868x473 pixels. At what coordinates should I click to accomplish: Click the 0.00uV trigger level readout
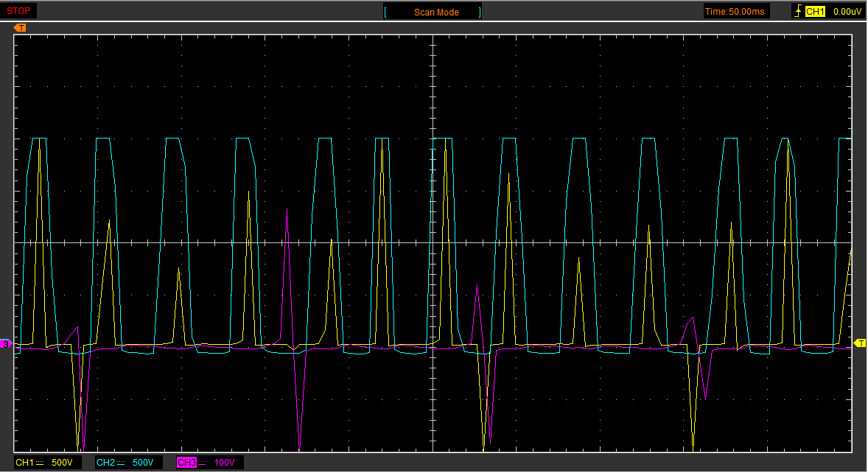pyautogui.click(x=847, y=12)
